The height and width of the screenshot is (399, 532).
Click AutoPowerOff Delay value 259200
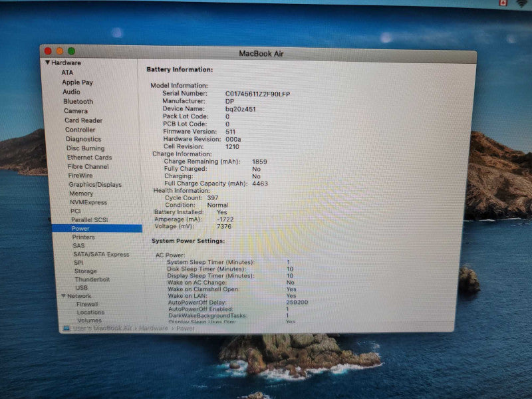(297, 302)
